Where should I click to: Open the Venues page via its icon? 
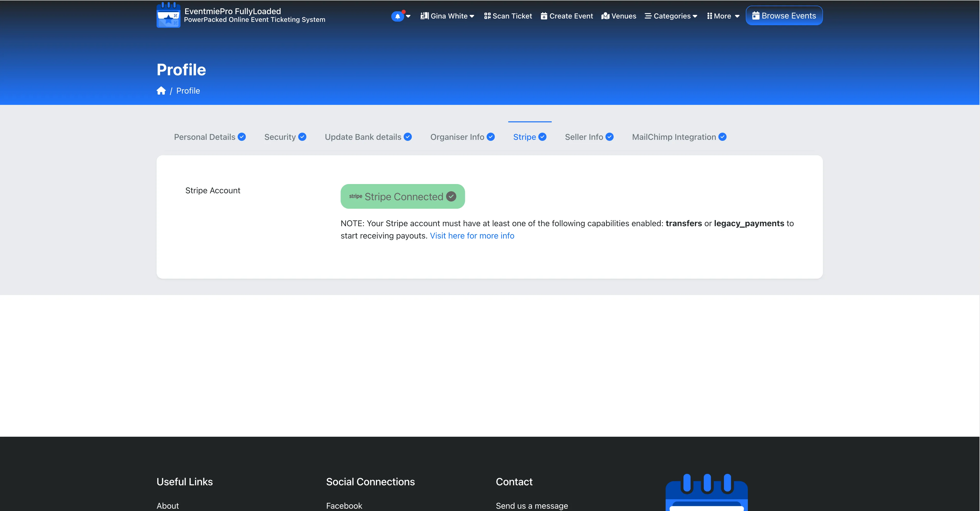(x=606, y=16)
